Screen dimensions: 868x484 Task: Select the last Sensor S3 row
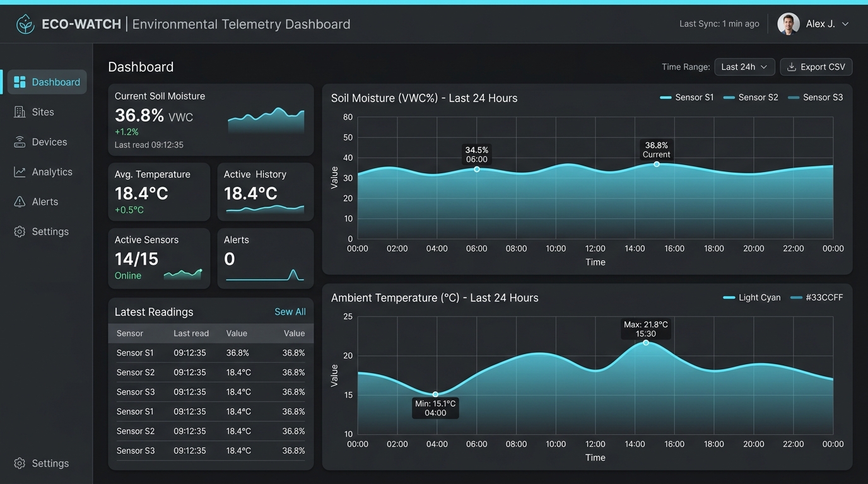[211, 451]
